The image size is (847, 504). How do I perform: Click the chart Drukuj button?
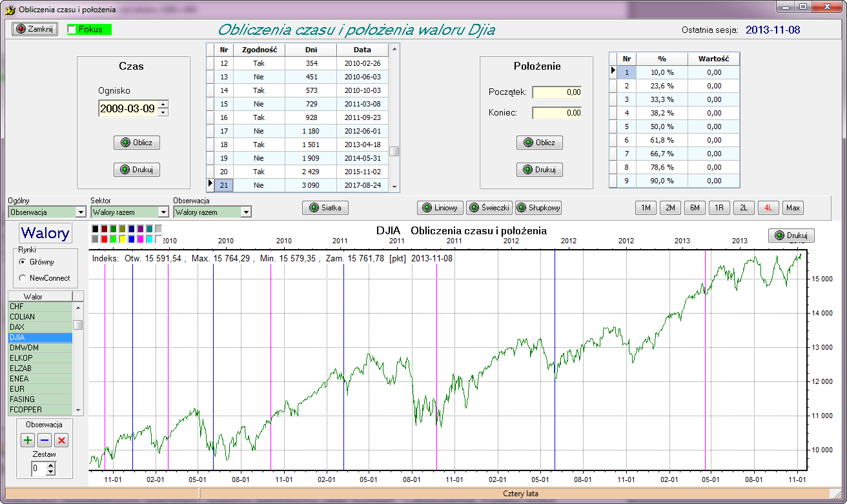(791, 236)
